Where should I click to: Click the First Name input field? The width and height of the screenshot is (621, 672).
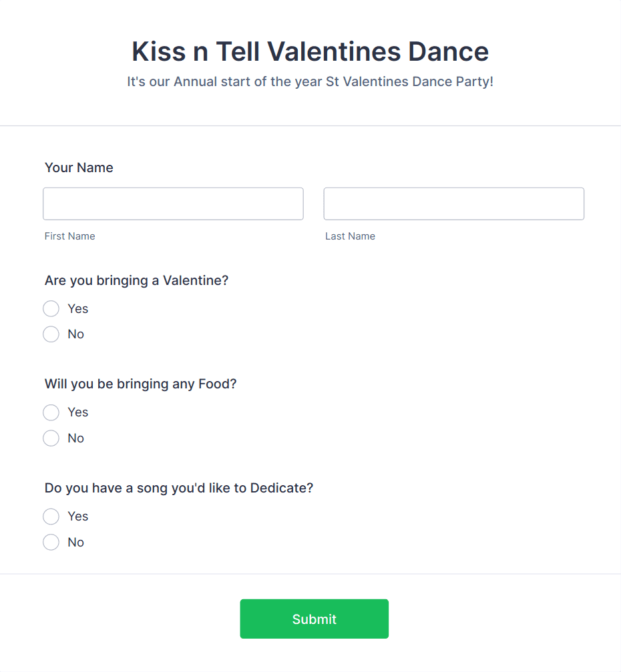(x=173, y=204)
